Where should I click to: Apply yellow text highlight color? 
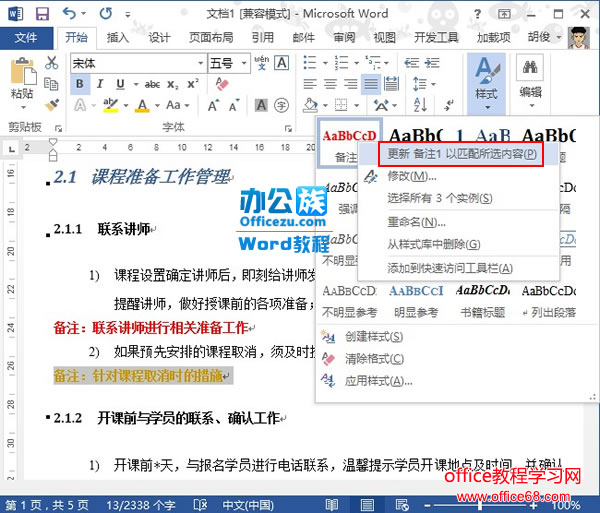pos(111,105)
